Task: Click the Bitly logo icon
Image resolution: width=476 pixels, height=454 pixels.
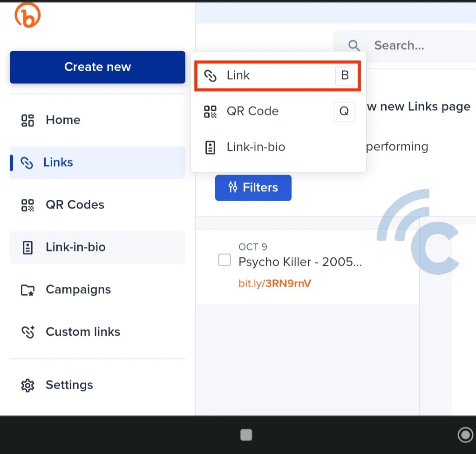Action: click(27, 15)
